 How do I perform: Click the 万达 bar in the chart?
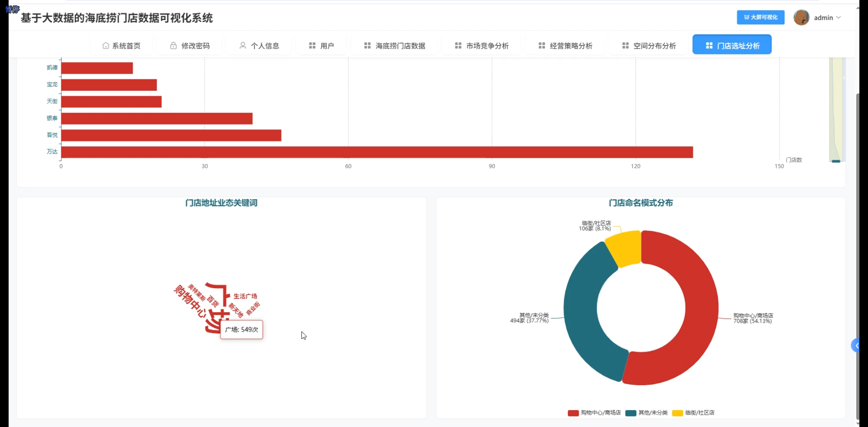[377, 152]
